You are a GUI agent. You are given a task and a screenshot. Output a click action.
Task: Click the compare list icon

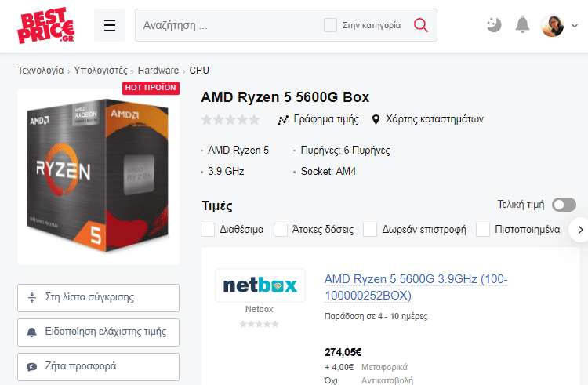click(32, 298)
